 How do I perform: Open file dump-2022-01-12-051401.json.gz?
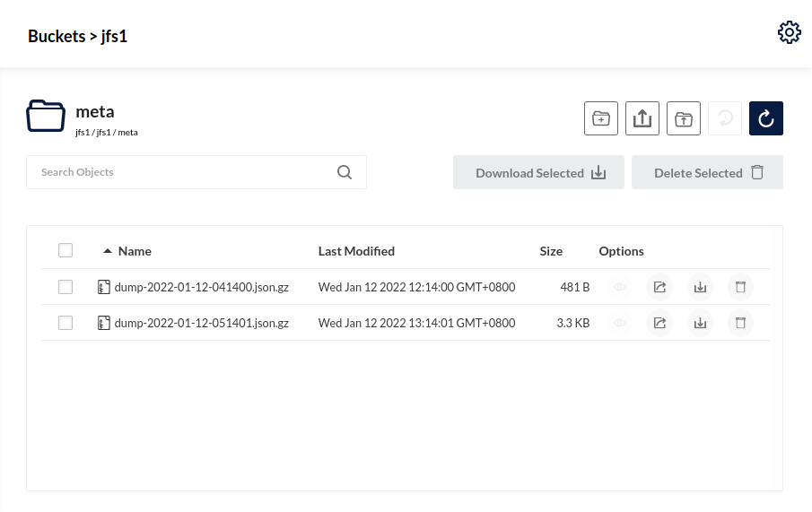pyautogui.click(x=202, y=323)
